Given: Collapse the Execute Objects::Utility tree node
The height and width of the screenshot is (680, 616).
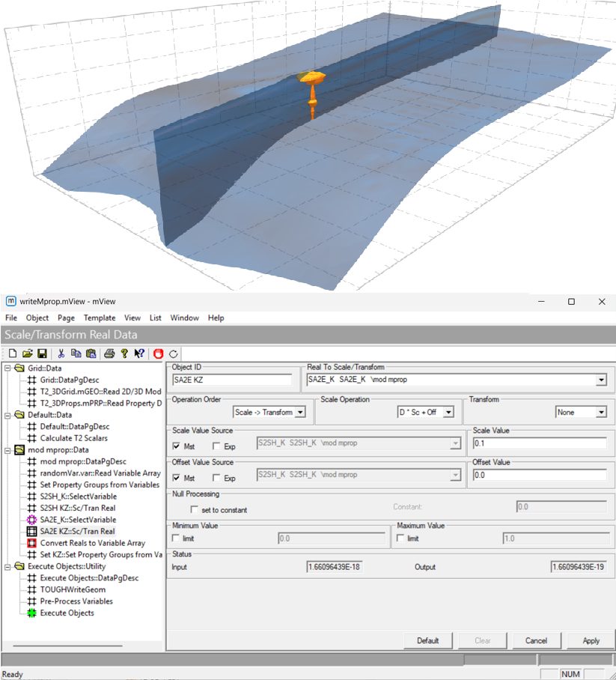Looking at the screenshot, I should pyautogui.click(x=7, y=566).
